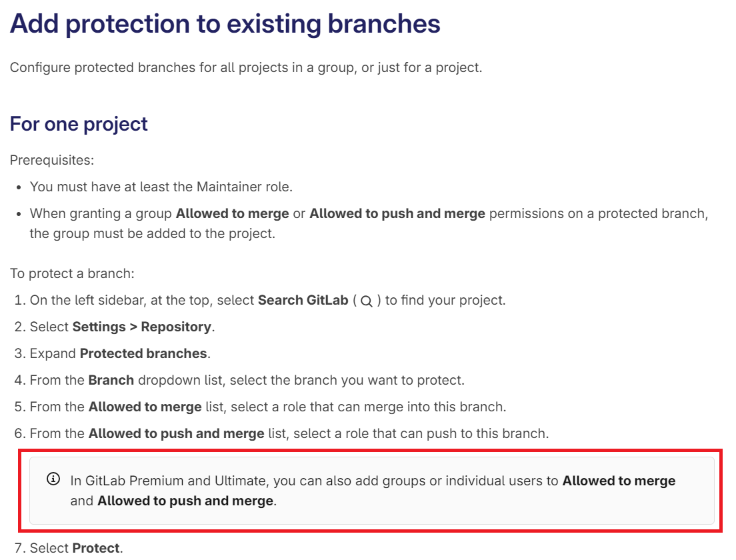Click "Allowed to push and merge" in the prerequisites bullet

pyautogui.click(x=397, y=213)
